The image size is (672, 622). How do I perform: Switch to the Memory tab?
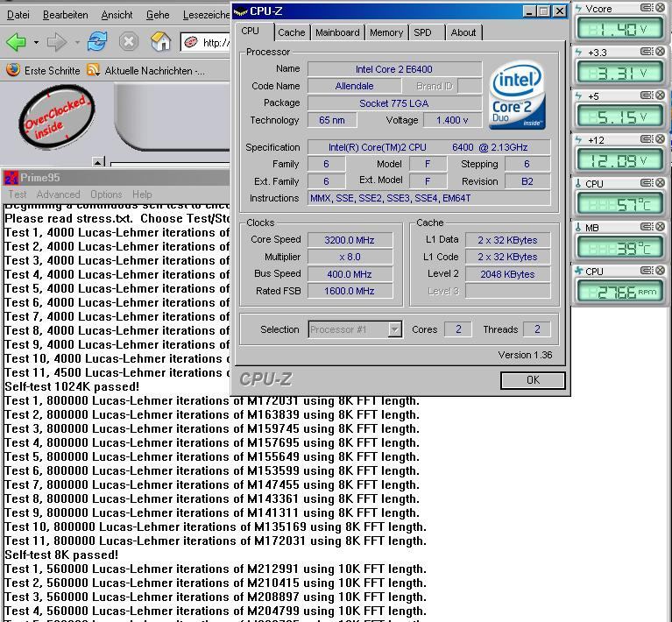tap(386, 32)
